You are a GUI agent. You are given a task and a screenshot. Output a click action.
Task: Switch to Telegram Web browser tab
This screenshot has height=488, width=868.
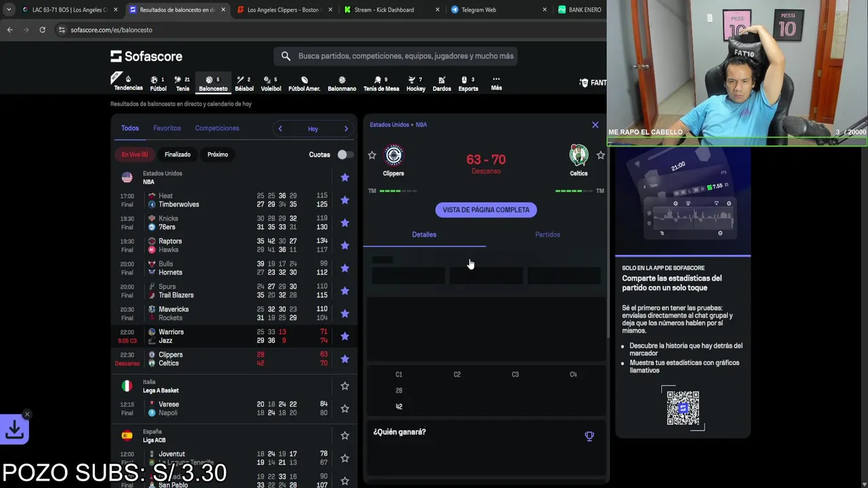pos(497,9)
